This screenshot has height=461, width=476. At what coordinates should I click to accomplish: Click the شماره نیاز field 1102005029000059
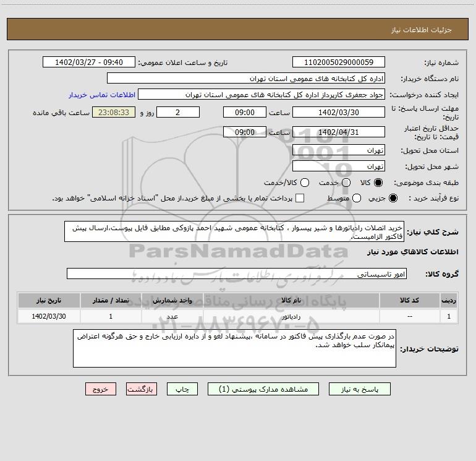click(x=339, y=62)
